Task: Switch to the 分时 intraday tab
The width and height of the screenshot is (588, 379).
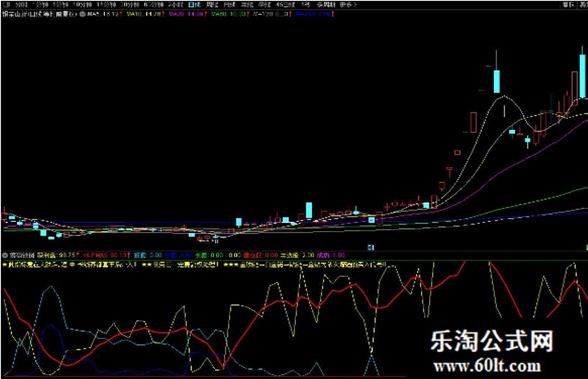Action: pyautogui.click(x=21, y=4)
